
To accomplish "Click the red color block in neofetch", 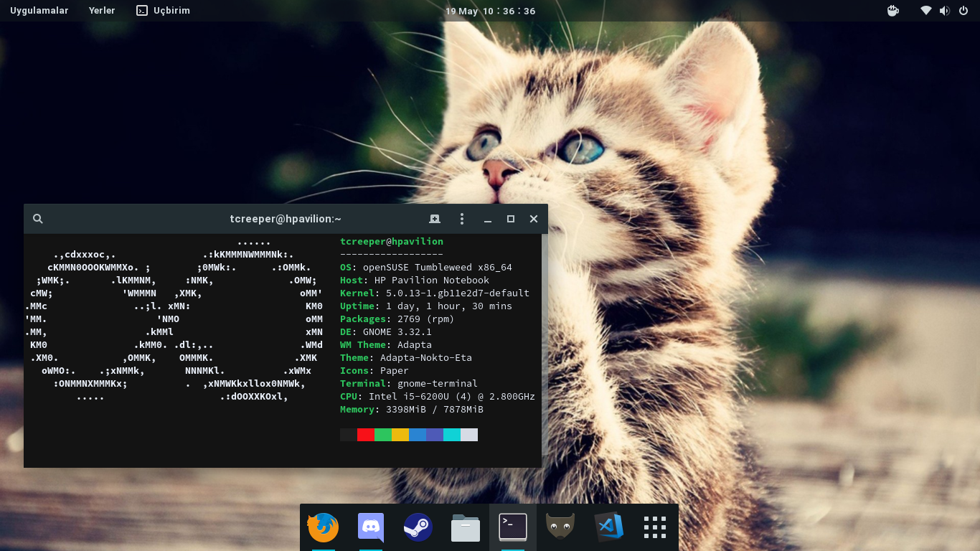I will [366, 435].
